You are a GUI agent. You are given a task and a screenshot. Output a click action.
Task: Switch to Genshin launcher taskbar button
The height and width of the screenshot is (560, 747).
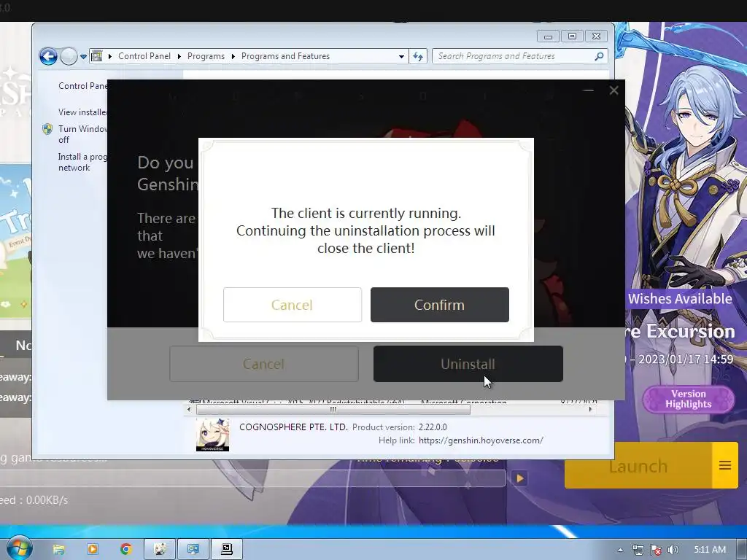click(160, 550)
